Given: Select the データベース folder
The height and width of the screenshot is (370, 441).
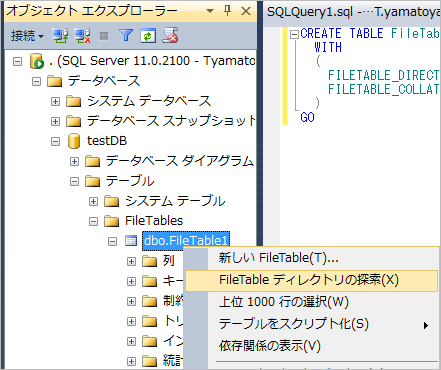Looking at the screenshot, I should click(x=104, y=81).
